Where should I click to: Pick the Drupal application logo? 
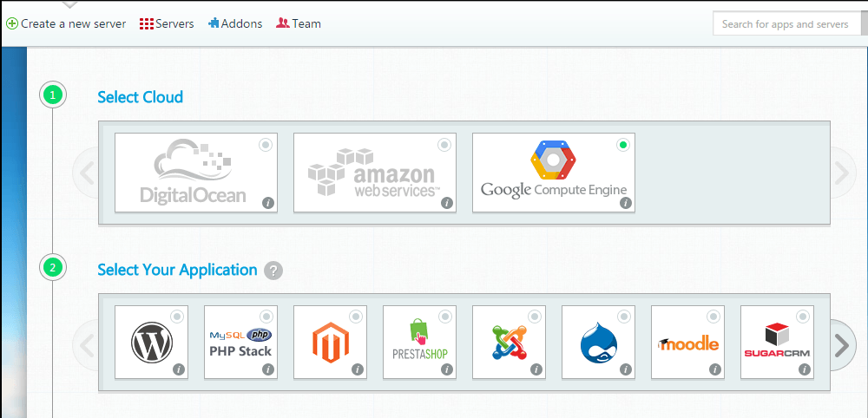coord(598,343)
